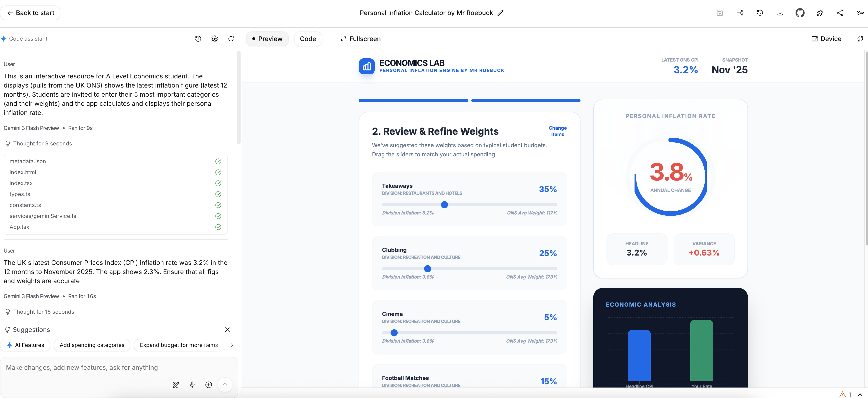The width and height of the screenshot is (868, 398).
Task: Expand more suggestion chips with the chevron
Action: click(x=231, y=345)
